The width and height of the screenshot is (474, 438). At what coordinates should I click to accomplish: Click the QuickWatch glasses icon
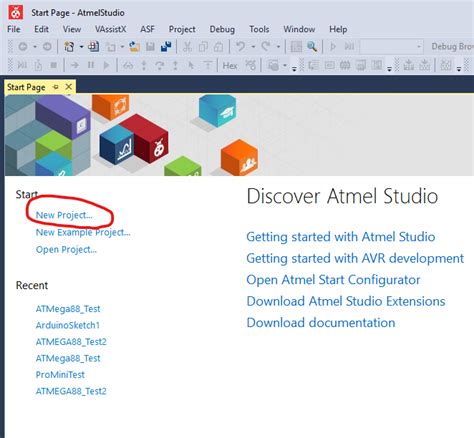[x=128, y=66]
